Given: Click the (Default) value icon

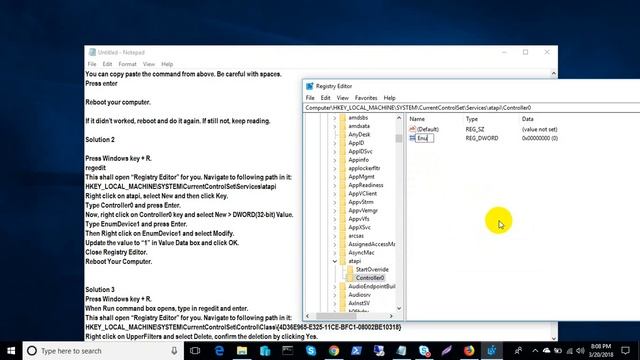Looking at the screenshot, I should [412, 129].
